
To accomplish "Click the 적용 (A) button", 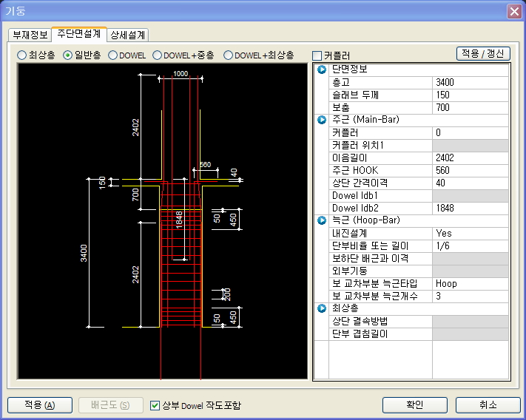I will tap(40, 405).
